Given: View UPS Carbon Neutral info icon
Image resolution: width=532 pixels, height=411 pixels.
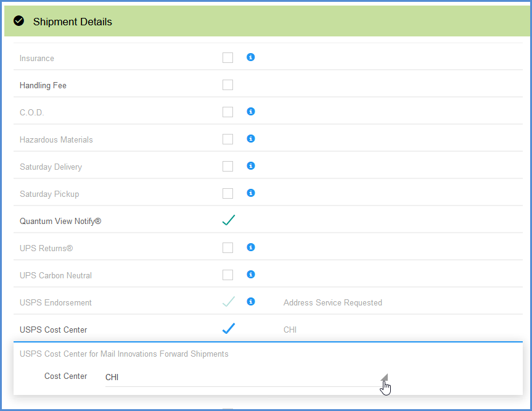Looking at the screenshot, I should click(251, 275).
